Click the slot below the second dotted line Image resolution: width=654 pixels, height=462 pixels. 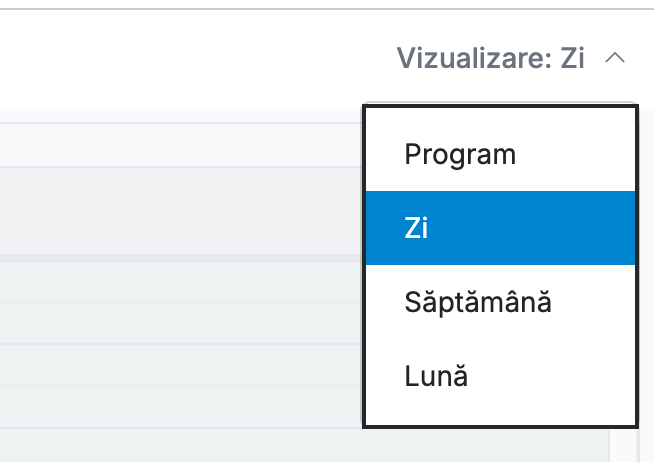[181, 407]
